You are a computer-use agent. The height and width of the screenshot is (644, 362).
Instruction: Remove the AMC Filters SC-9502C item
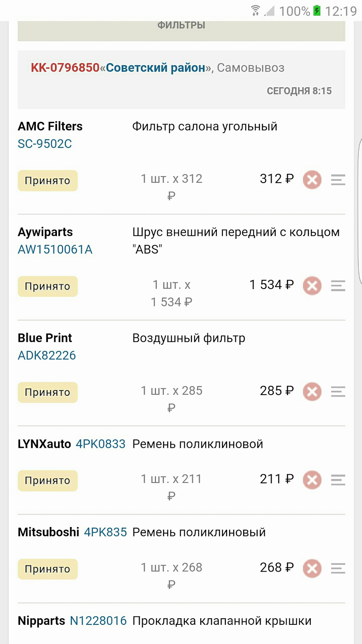coord(312,180)
